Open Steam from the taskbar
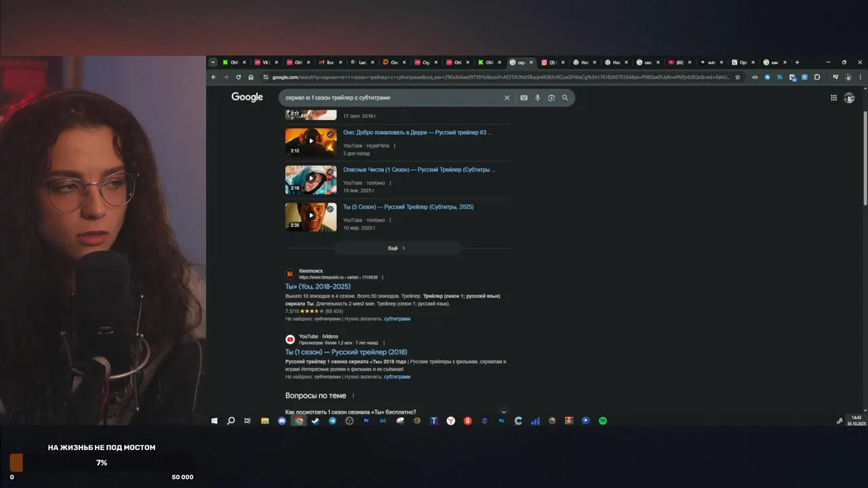 [315, 421]
